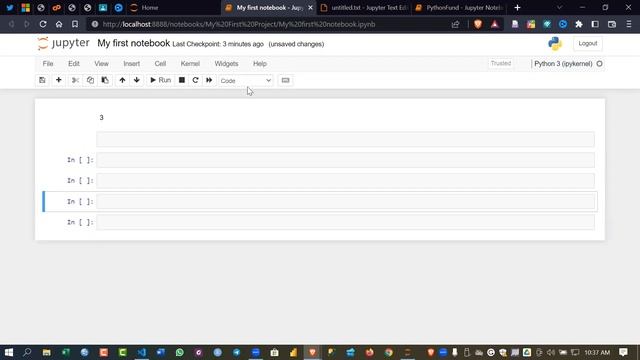Click the browser address bar URL

(239, 24)
